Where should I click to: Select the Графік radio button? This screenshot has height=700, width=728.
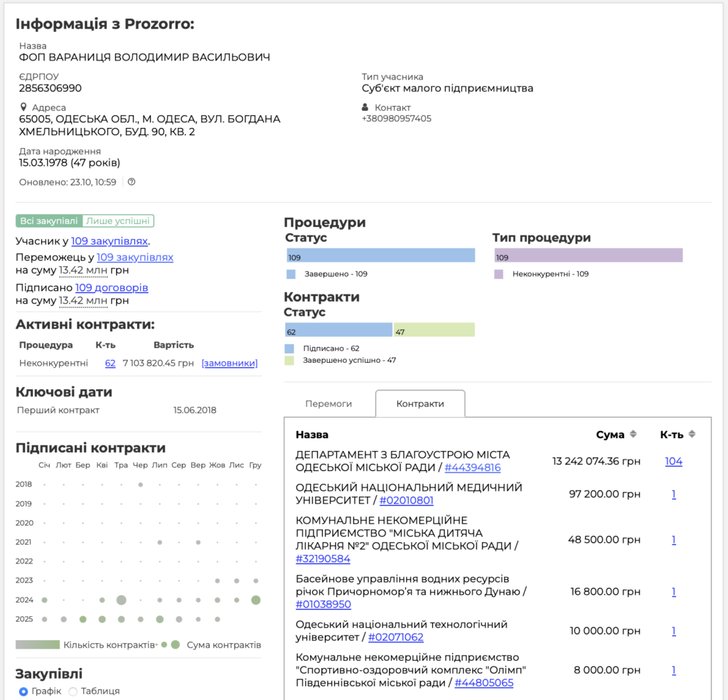(23, 691)
